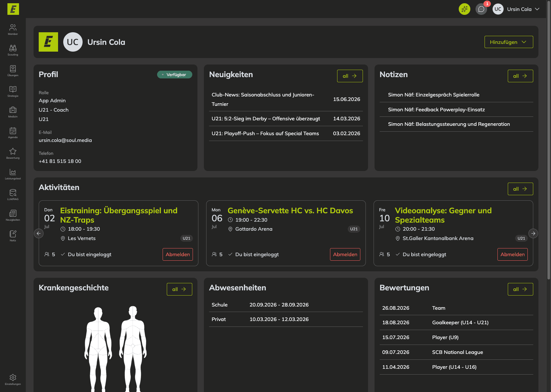Open the Agenda calendar icon
The image size is (551, 392).
[13, 133]
